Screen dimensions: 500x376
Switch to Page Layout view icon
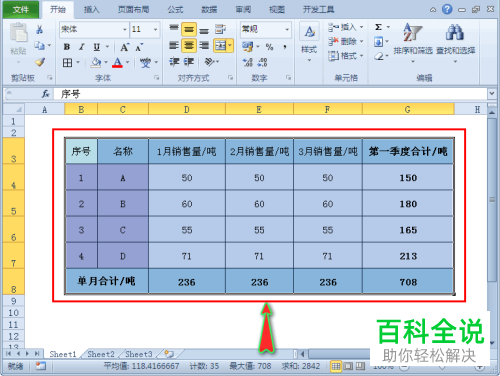click(x=348, y=366)
